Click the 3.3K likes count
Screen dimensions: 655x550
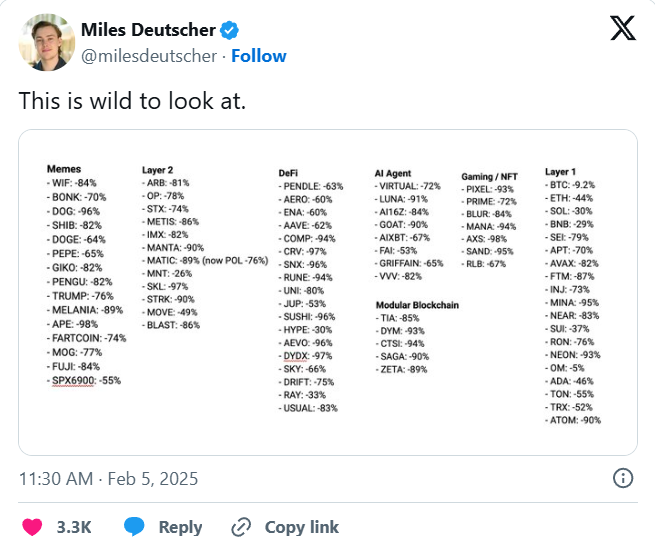[74, 527]
